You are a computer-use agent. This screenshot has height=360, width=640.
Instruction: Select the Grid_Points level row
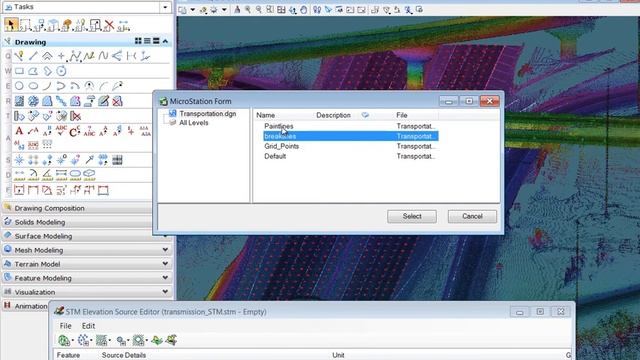(x=351, y=146)
